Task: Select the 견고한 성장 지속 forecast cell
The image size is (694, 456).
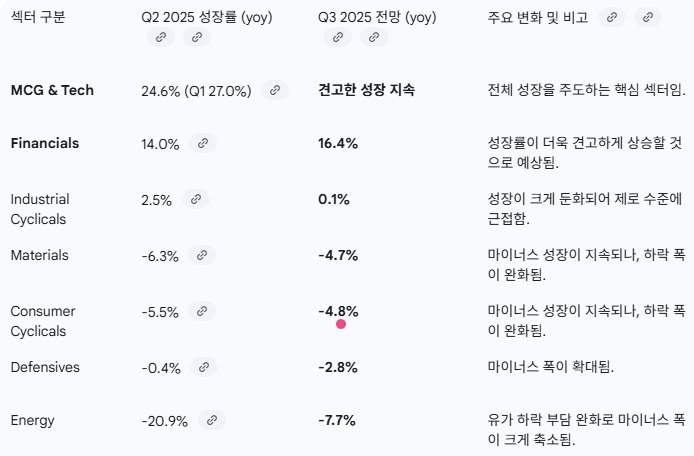Action: tap(366, 90)
